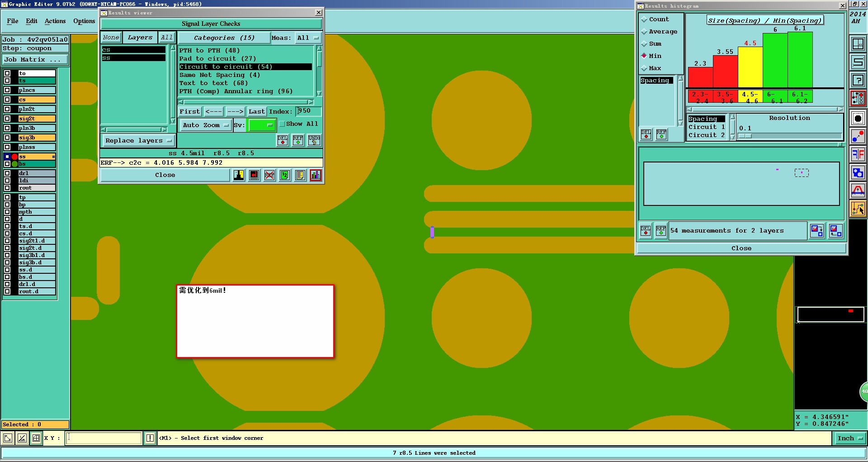
Task: Toggle the checkbox for layer drl
Action: (7, 173)
